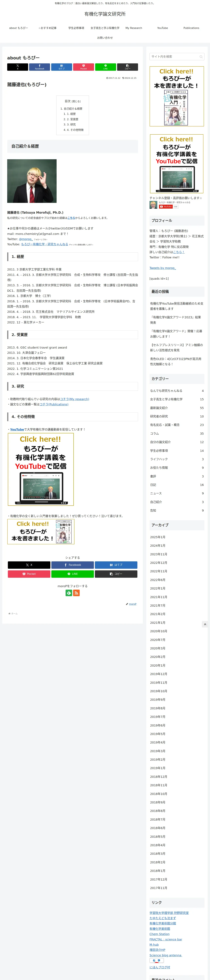Click moroP author link
Viewport: 210px width, 980px height.
pyautogui.click(x=132, y=604)
